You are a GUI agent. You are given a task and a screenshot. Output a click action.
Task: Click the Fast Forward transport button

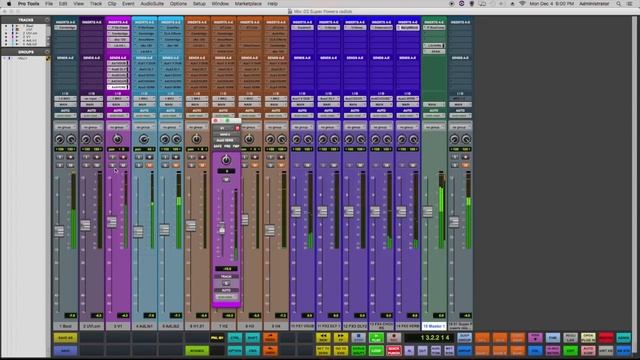coord(340,338)
